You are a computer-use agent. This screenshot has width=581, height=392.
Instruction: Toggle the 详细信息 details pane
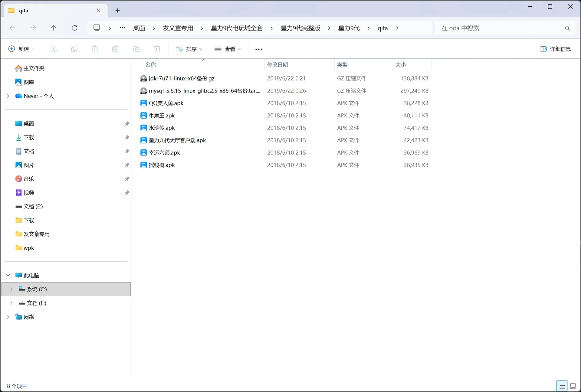(555, 49)
